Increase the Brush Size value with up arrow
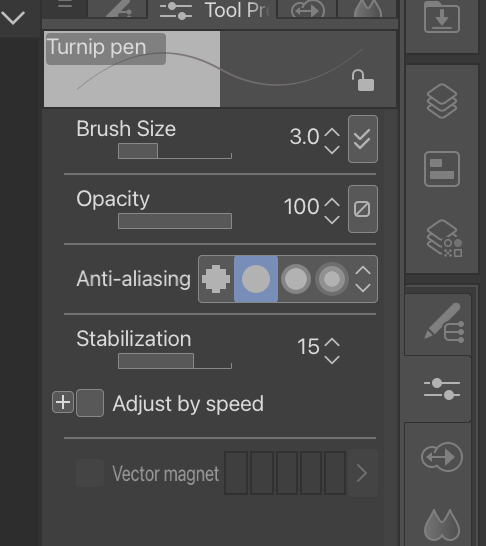 (x=332, y=132)
